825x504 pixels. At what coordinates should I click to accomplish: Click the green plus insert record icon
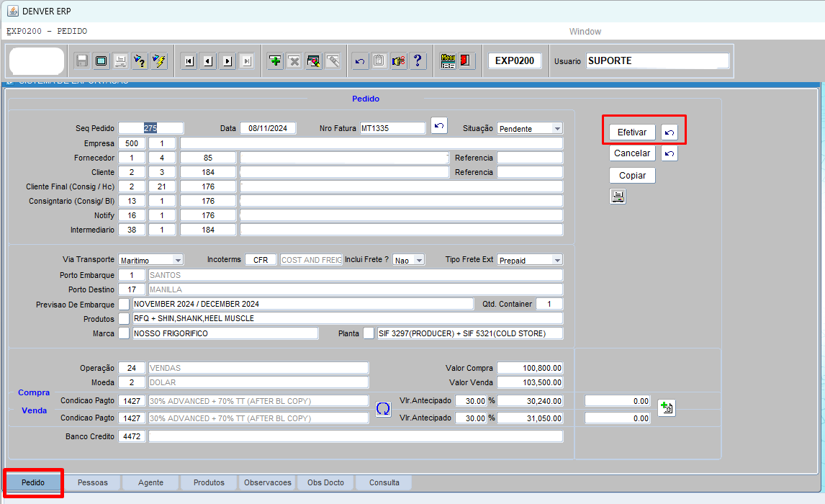(275, 61)
